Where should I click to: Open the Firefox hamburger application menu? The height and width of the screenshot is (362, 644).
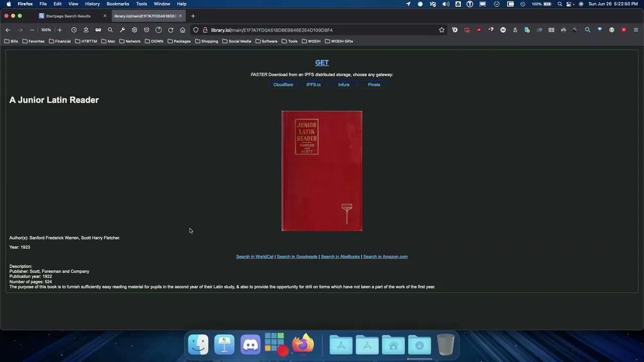636,30
